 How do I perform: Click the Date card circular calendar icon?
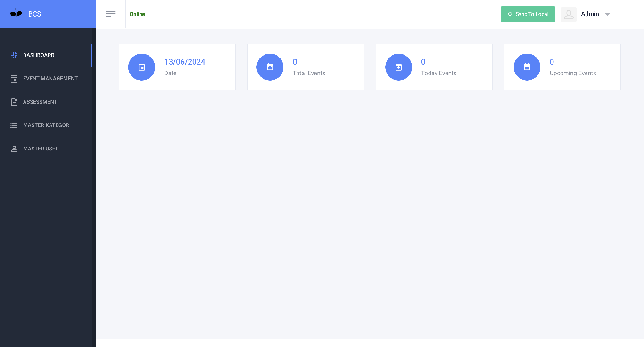point(141,67)
